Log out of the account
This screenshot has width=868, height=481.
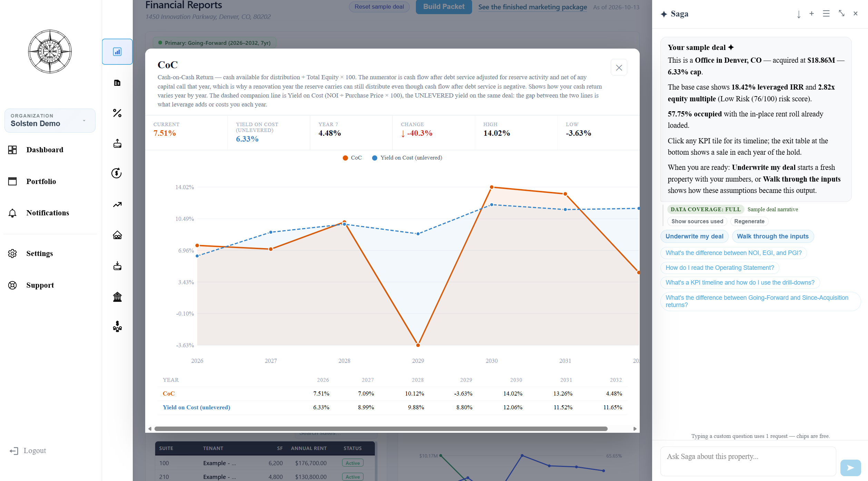[x=28, y=451]
